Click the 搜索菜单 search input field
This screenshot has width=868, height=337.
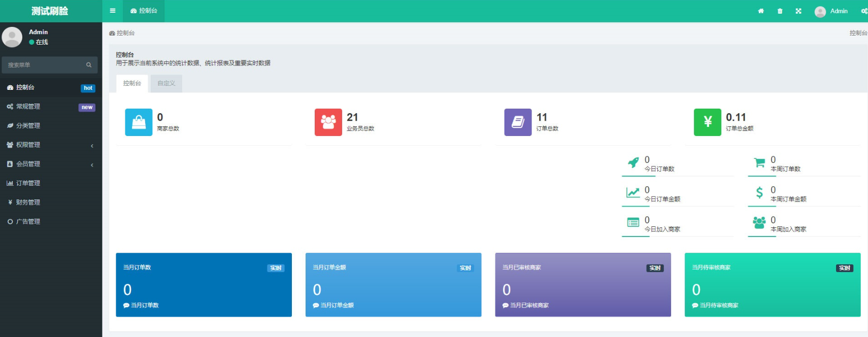pyautogui.click(x=43, y=65)
